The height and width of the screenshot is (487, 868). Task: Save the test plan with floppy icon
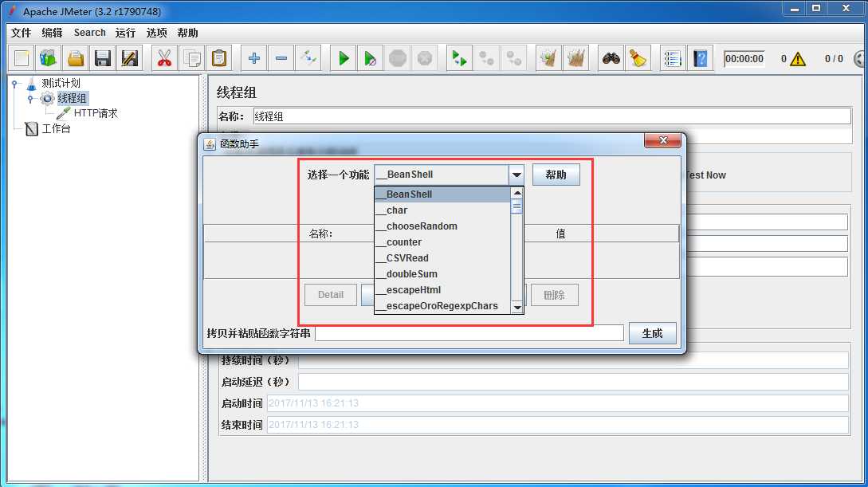tap(102, 58)
